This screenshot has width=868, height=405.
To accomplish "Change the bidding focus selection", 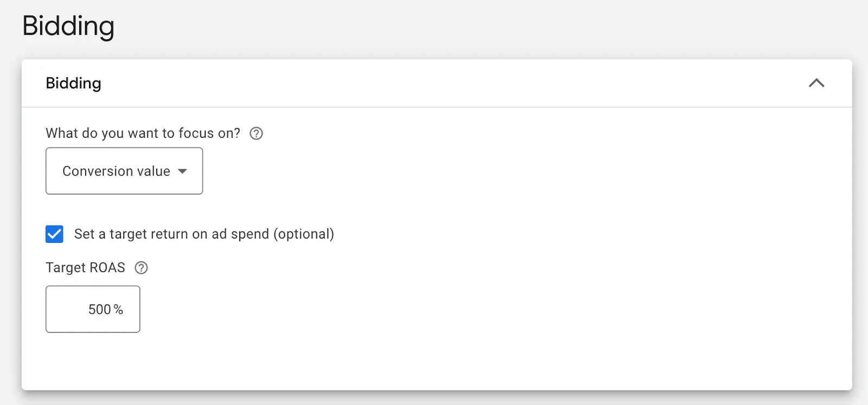I will [x=124, y=171].
